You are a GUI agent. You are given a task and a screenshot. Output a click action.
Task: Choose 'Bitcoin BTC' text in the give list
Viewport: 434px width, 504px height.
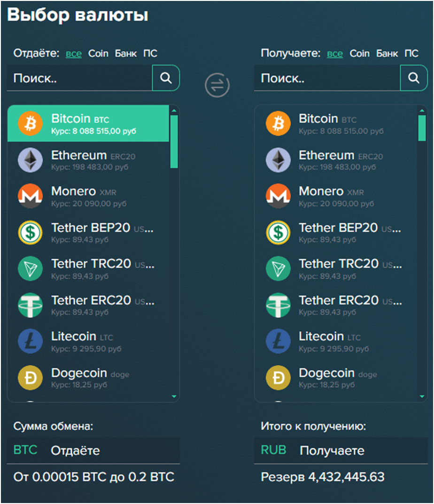tap(80, 119)
